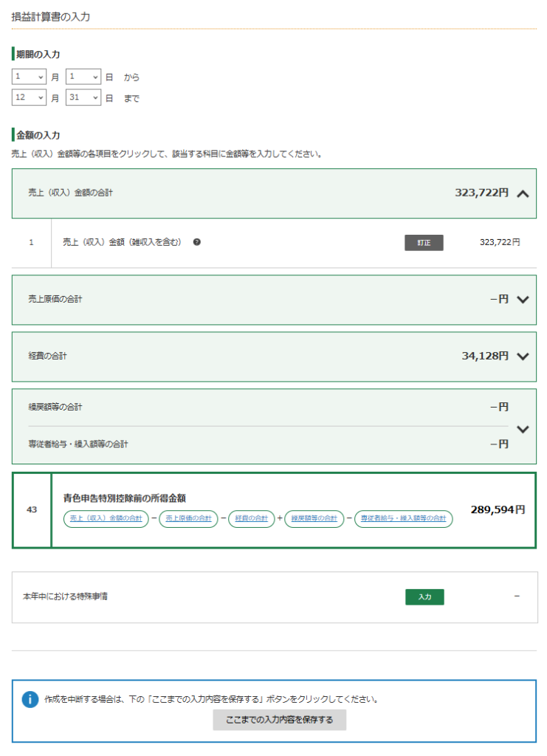This screenshot has height=756, width=547.
Task: Expand the 経費の合計 section chevron
Action: [523, 356]
